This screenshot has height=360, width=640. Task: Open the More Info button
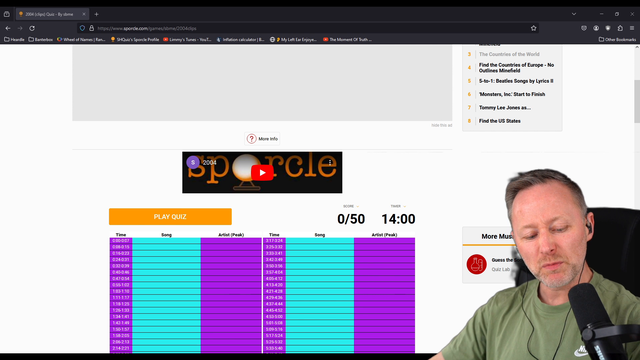tap(262, 139)
